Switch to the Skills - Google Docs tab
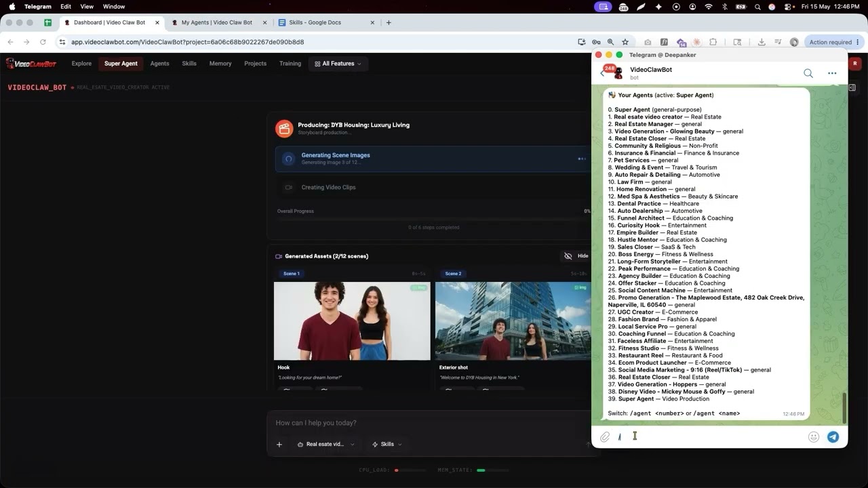Image resolution: width=868 pixels, height=488 pixels. point(325,22)
